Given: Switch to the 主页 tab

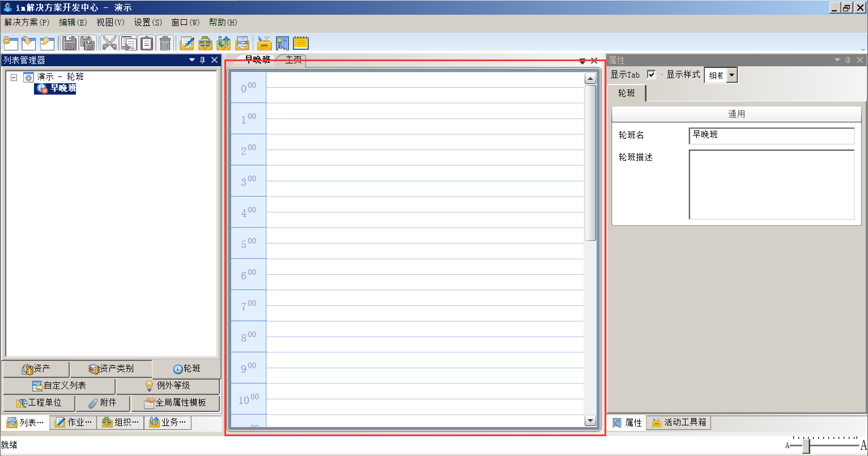Looking at the screenshot, I should 293,60.
